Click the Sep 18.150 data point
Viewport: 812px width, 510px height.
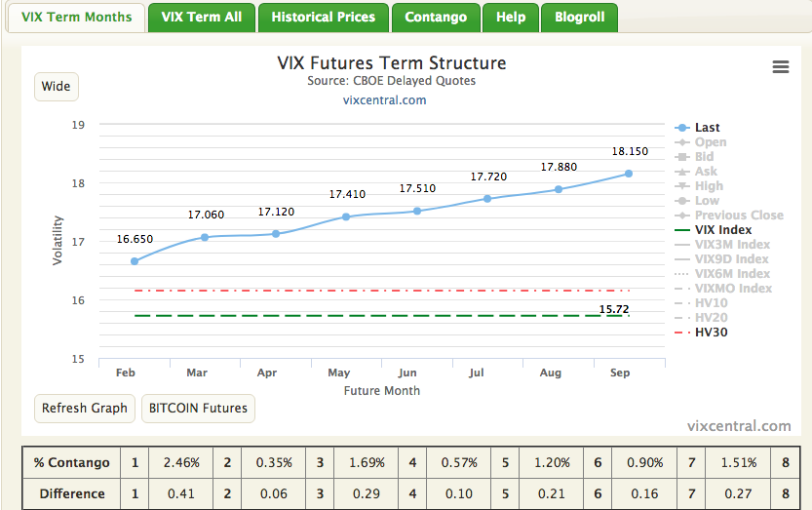[x=629, y=174]
